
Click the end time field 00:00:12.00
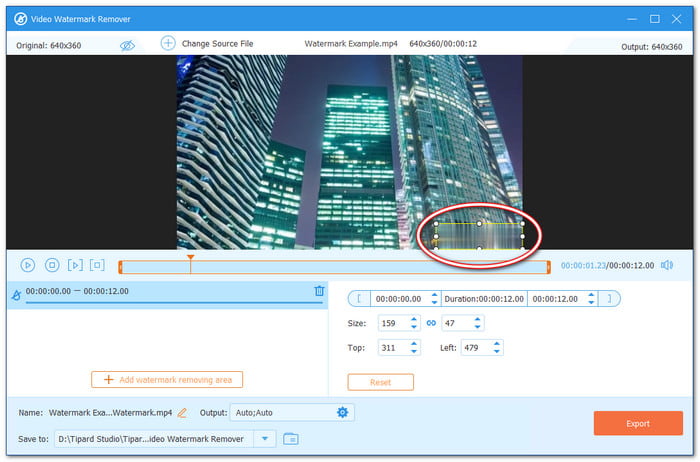pos(556,299)
